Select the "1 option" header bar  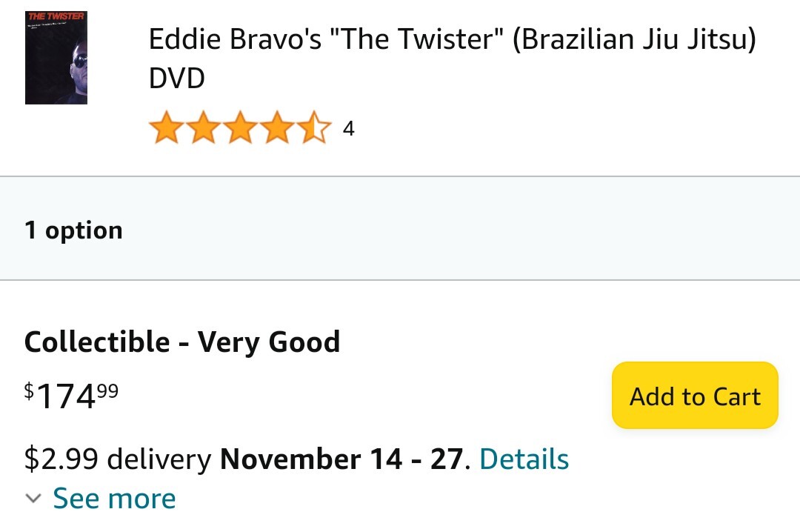click(400, 228)
